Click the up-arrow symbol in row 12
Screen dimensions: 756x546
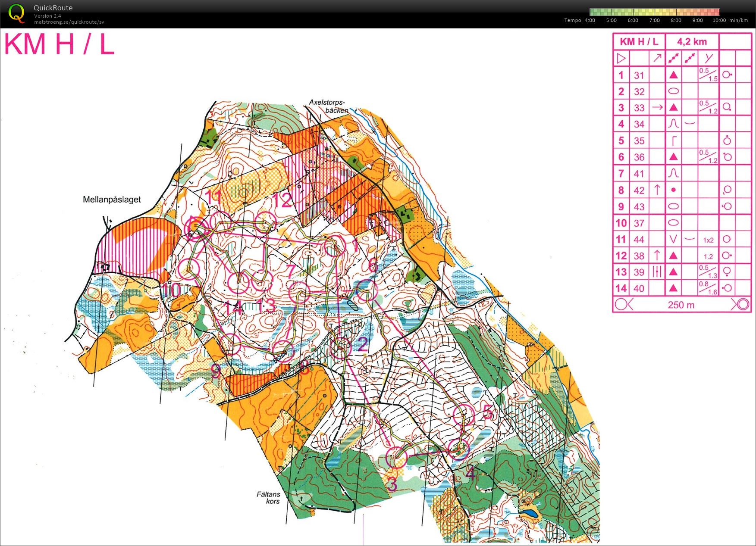[x=657, y=255]
